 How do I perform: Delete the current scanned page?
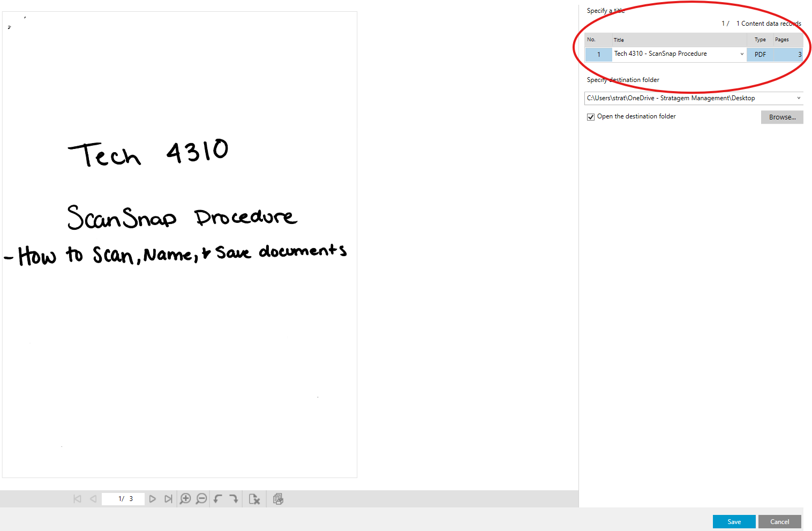254,499
